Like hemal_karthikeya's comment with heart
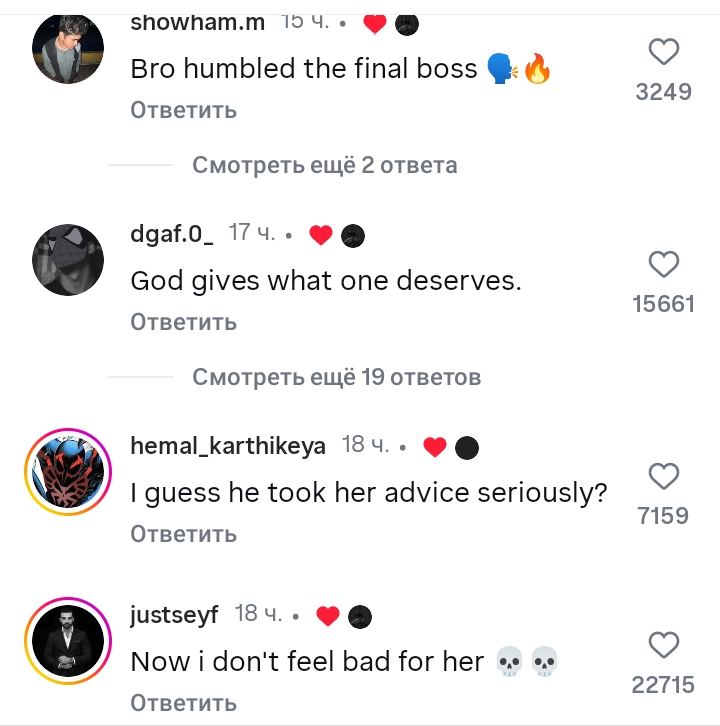This screenshot has height=726, width=720. [664, 476]
